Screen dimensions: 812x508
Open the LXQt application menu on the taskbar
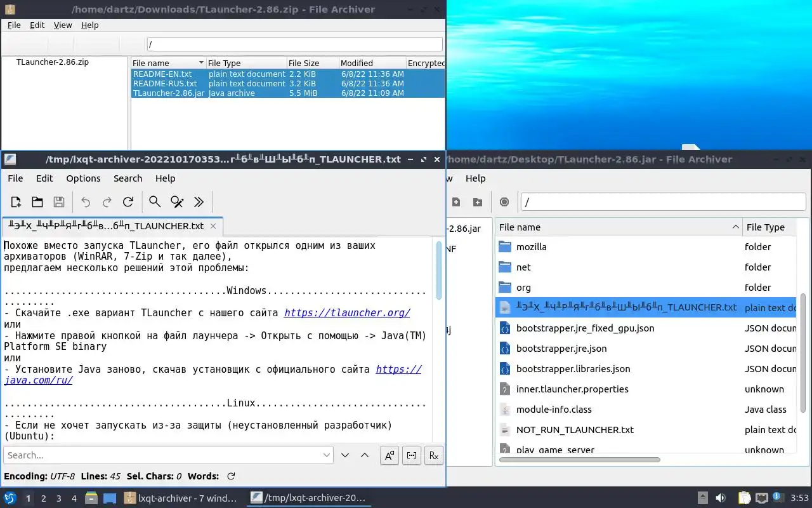coord(10,498)
